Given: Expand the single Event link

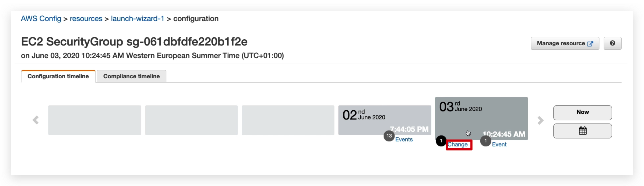Looking at the screenshot, I should tap(499, 145).
